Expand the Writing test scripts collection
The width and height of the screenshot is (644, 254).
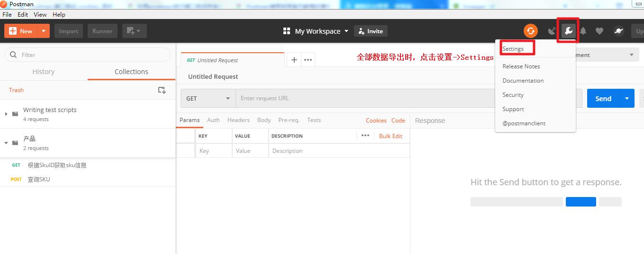pyautogui.click(x=6, y=114)
